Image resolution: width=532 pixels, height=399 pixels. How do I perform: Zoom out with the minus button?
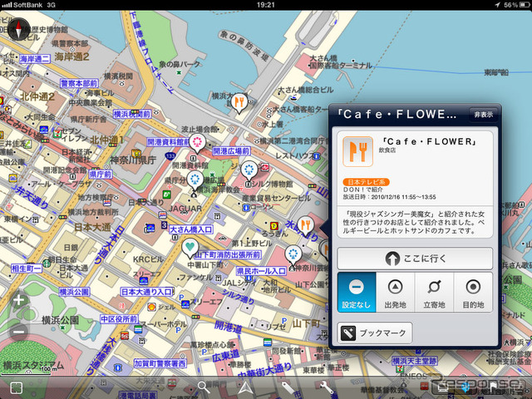point(18,332)
